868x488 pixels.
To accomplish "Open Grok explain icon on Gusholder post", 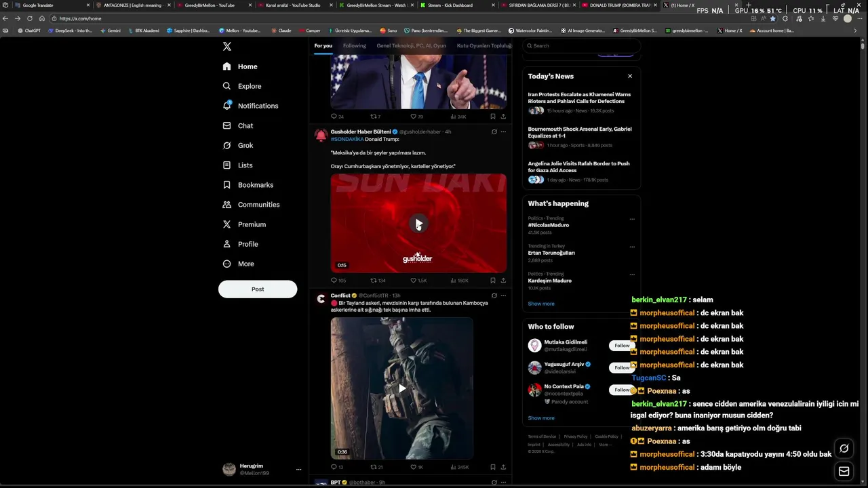I will [494, 131].
